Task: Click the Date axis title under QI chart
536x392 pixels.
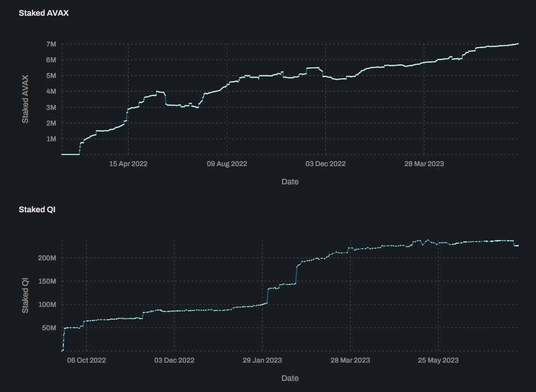Action: 290,378
